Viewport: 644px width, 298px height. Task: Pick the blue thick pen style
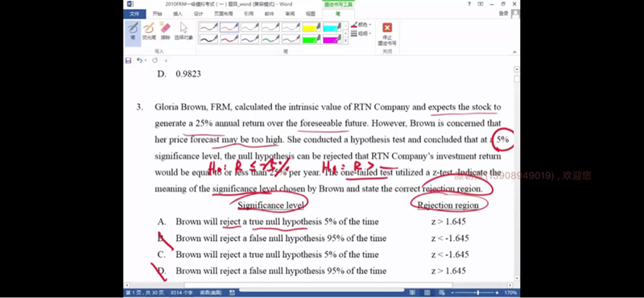coord(250,39)
